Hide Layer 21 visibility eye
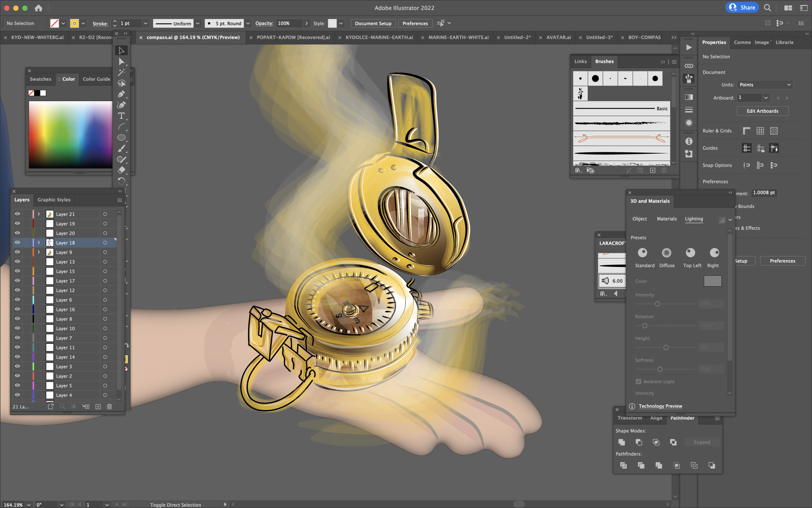The height and width of the screenshot is (508, 812). click(x=18, y=214)
